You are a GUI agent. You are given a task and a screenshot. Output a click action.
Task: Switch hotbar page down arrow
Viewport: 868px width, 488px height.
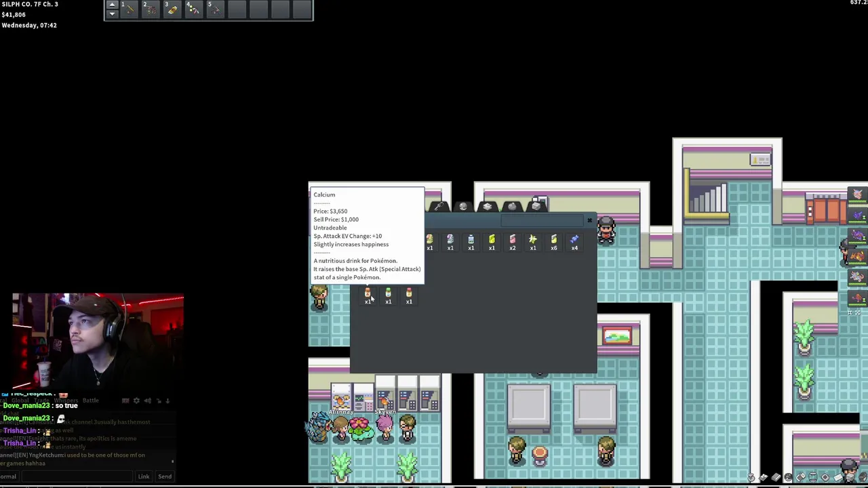(112, 14)
